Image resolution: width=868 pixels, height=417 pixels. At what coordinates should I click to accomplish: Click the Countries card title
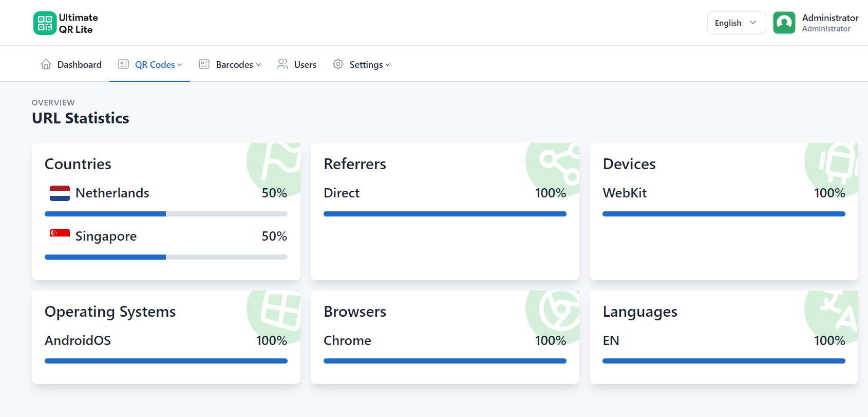(78, 164)
